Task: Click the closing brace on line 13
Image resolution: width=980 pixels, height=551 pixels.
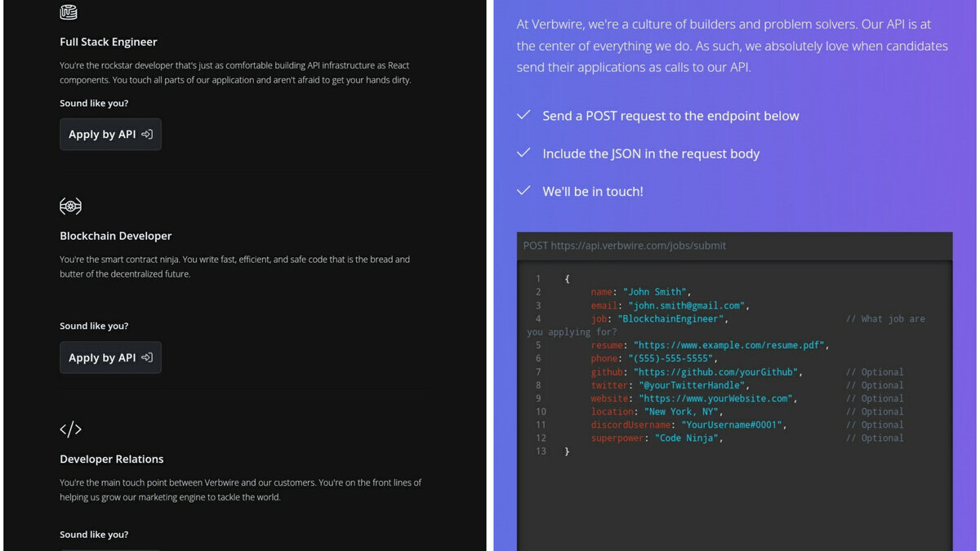Action: tap(567, 451)
